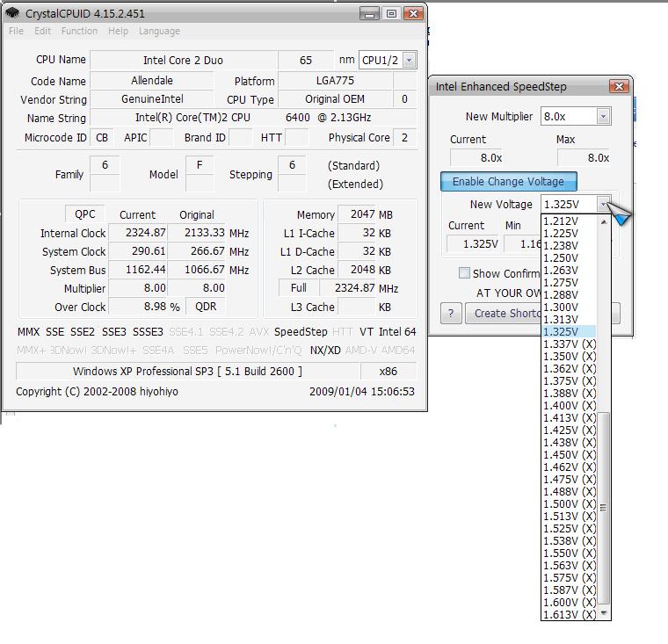The width and height of the screenshot is (668, 644).
Task: Select 1.525V (X) voltage entry
Action: pos(569,529)
